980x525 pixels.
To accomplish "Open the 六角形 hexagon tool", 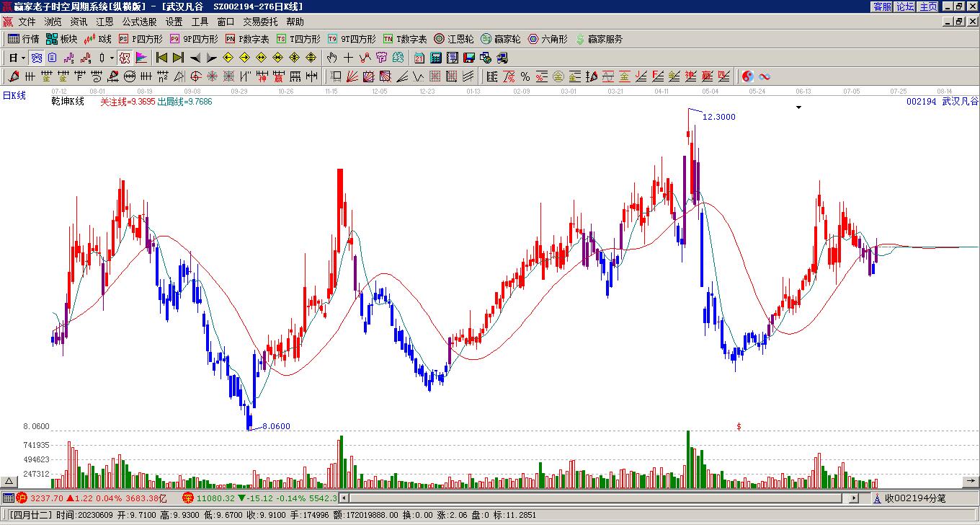I will point(548,39).
